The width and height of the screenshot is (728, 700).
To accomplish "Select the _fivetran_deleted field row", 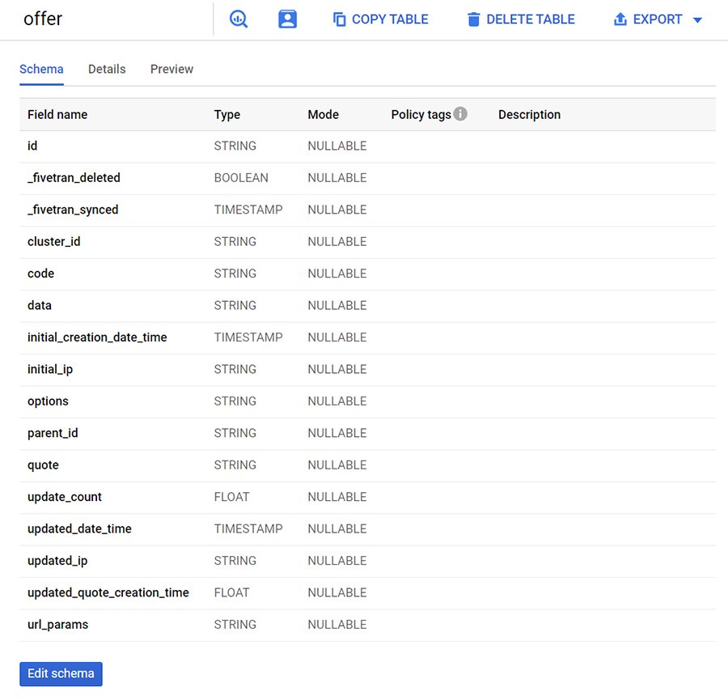I will (x=74, y=178).
